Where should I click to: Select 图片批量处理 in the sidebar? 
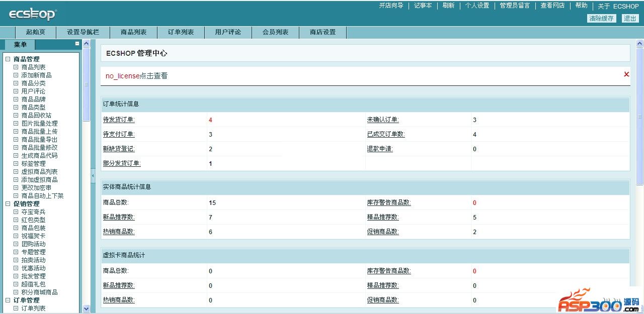click(x=39, y=124)
